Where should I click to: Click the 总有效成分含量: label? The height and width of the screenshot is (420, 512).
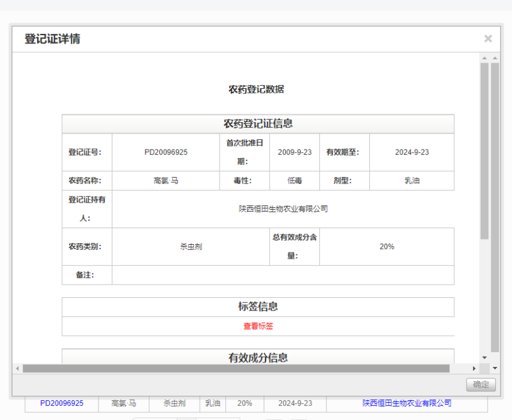tap(294, 247)
